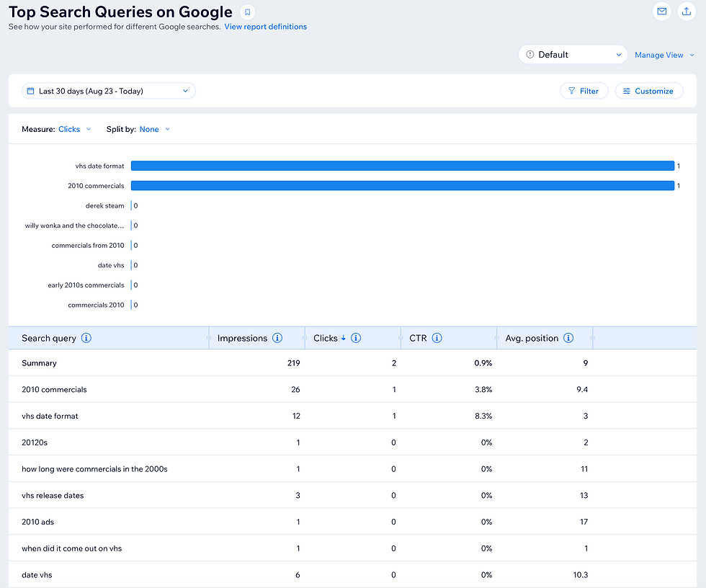706x588 pixels.
Task: Open the Default view dropdown
Action: pyautogui.click(x=573, y=55)
